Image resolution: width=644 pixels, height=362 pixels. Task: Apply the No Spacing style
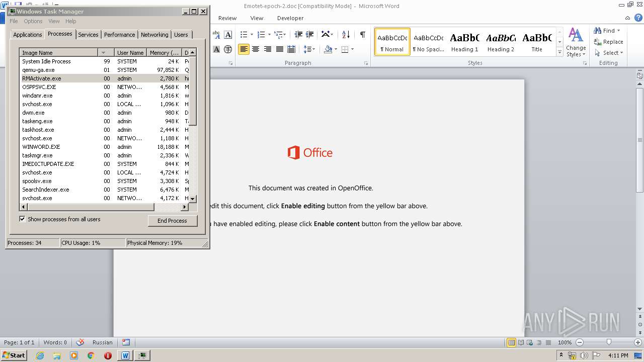pos(428,42)
